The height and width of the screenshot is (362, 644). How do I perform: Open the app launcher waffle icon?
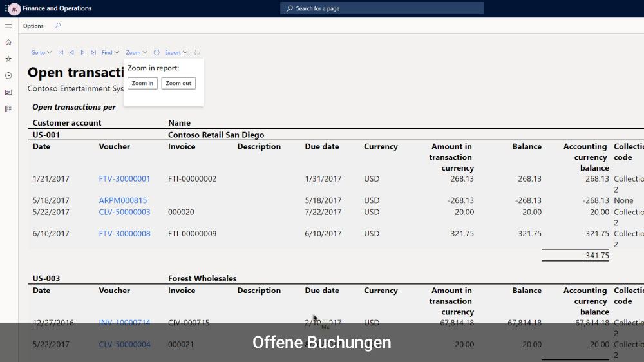[x=6, y=8]
